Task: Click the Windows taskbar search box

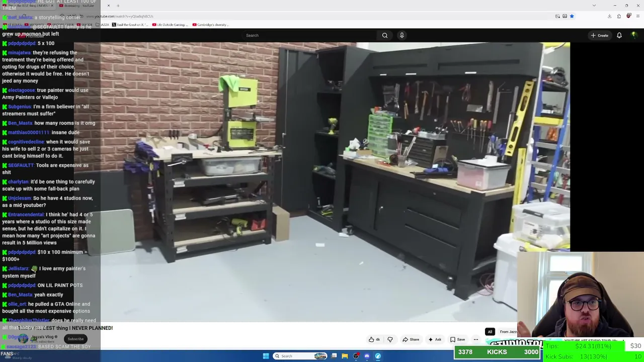Action: coord(300,356)
